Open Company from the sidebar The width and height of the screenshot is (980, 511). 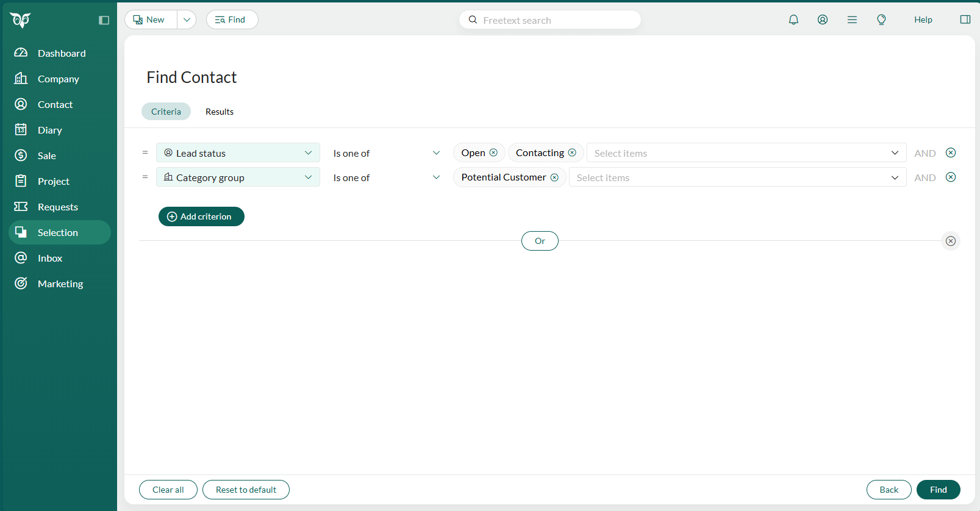(60, 79)
